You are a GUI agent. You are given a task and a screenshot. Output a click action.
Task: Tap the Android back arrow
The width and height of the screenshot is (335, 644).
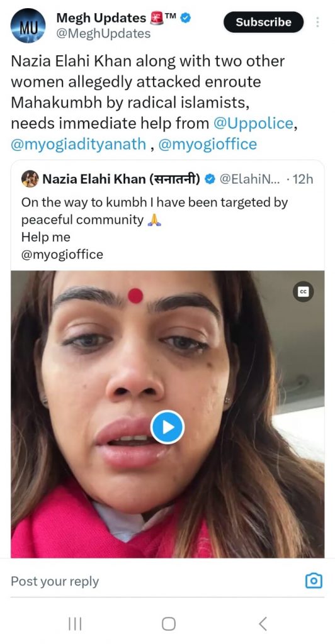point(263,624)
